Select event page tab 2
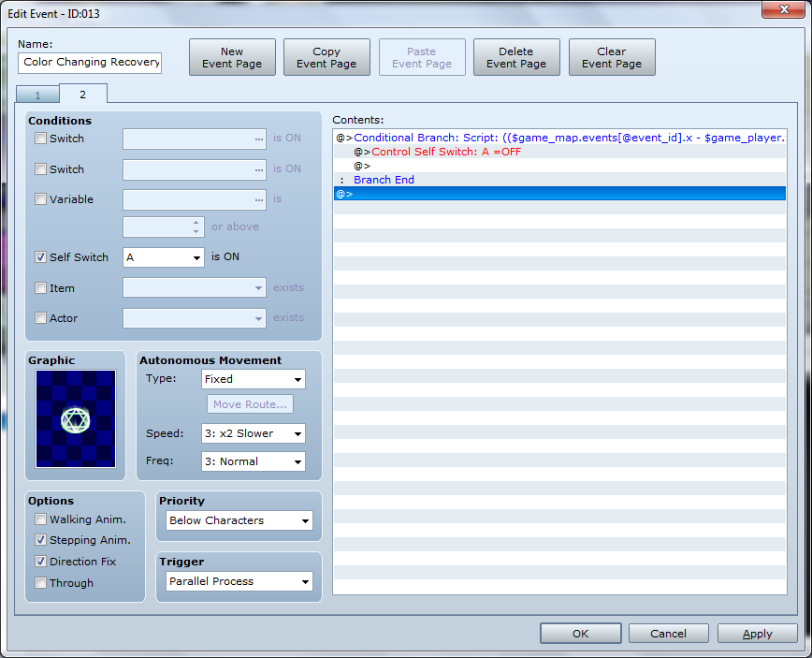812x658 pixels. 83,94
